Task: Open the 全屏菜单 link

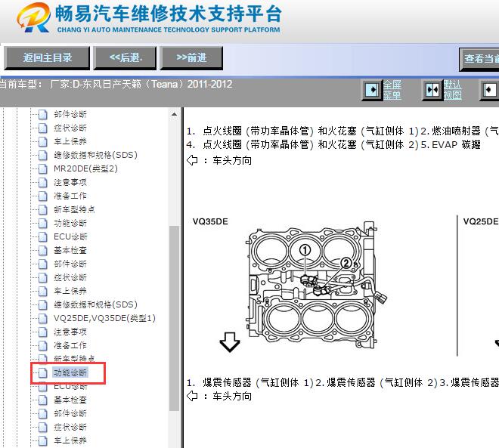Action: coord(392,90)
